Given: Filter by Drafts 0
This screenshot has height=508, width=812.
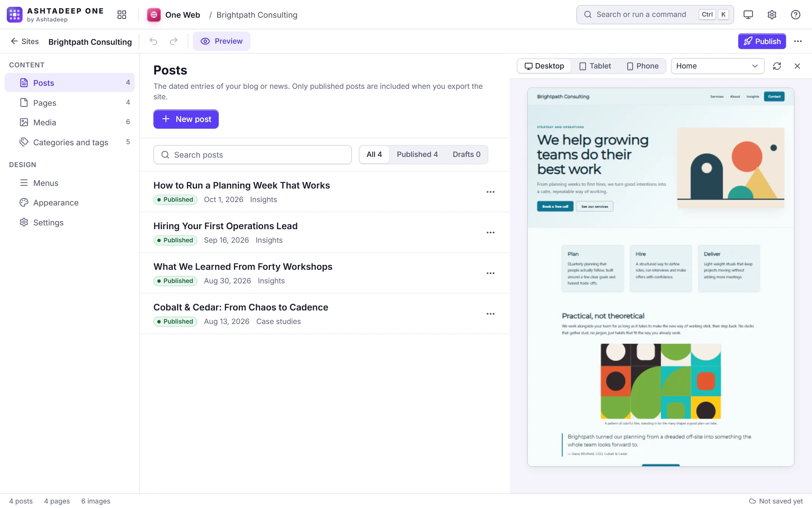Looking at the screenshot, I should (x=467, y=155).
